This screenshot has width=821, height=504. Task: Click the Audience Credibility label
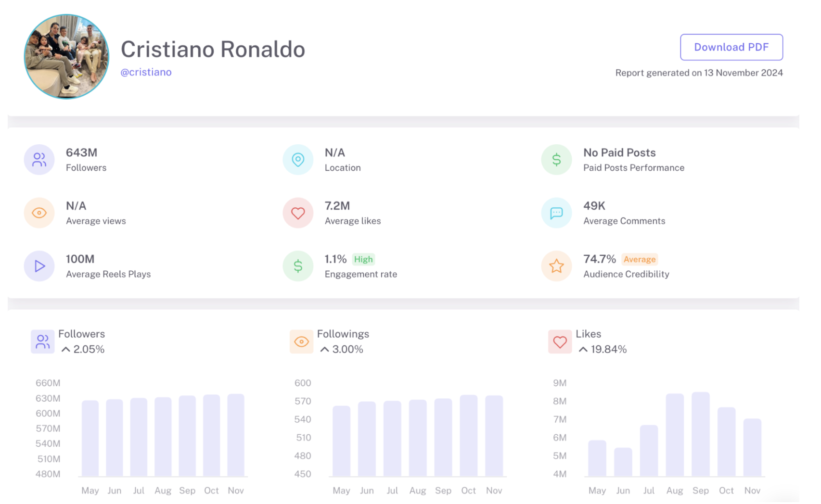[x=626, y=274]
